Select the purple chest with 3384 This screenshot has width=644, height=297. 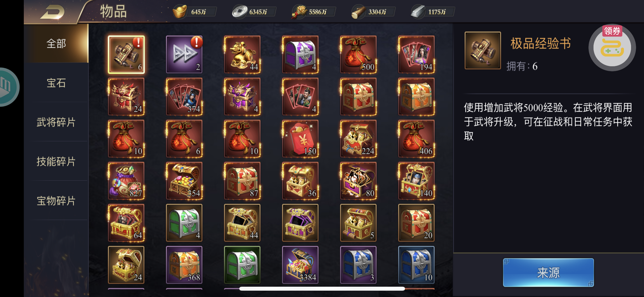point(300,265)
